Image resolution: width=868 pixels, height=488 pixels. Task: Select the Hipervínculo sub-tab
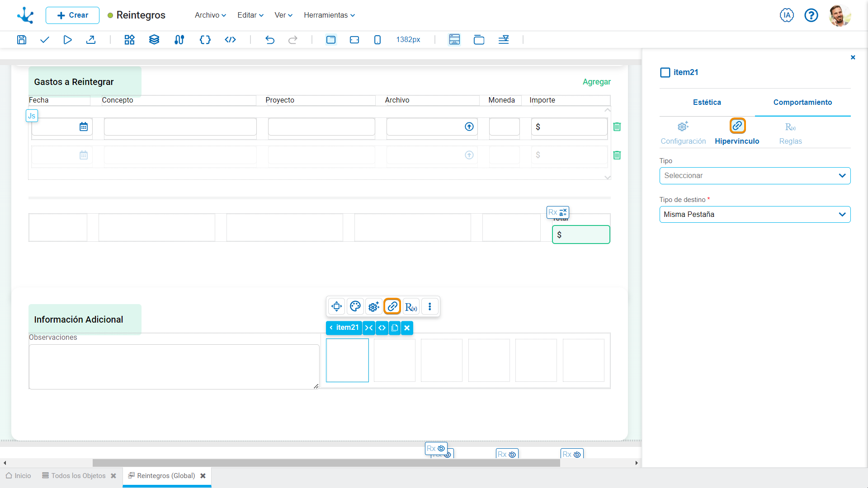tap(737, 133)
